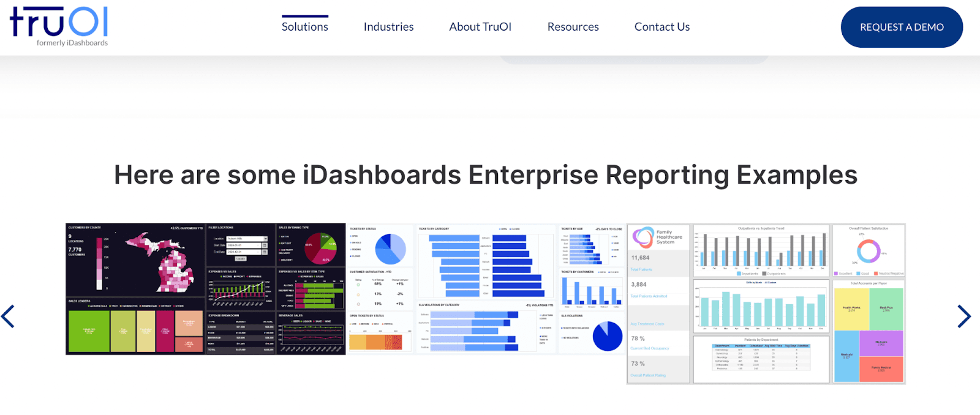Click the Request a Demo button
The image size is (980, 415).
click(x=902, y=27)
